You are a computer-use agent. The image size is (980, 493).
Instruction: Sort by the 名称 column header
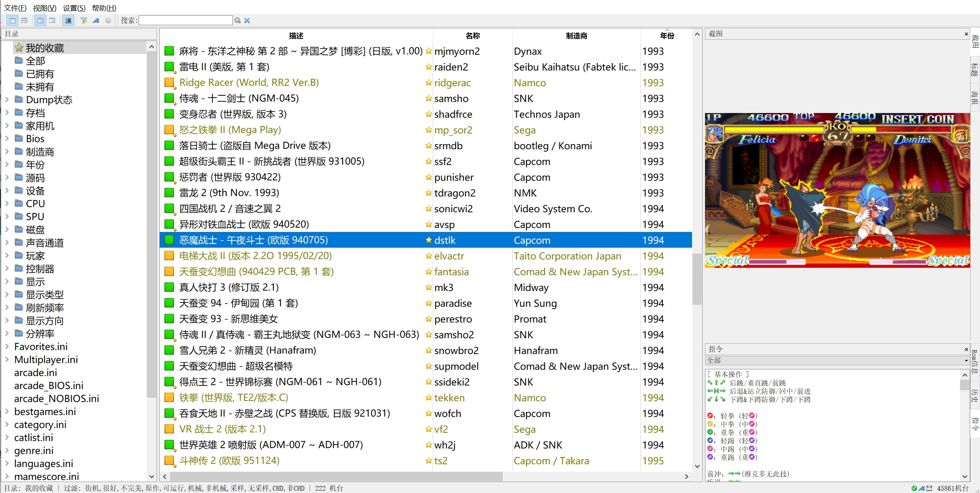pyautogui.click(x=472, y=35)
